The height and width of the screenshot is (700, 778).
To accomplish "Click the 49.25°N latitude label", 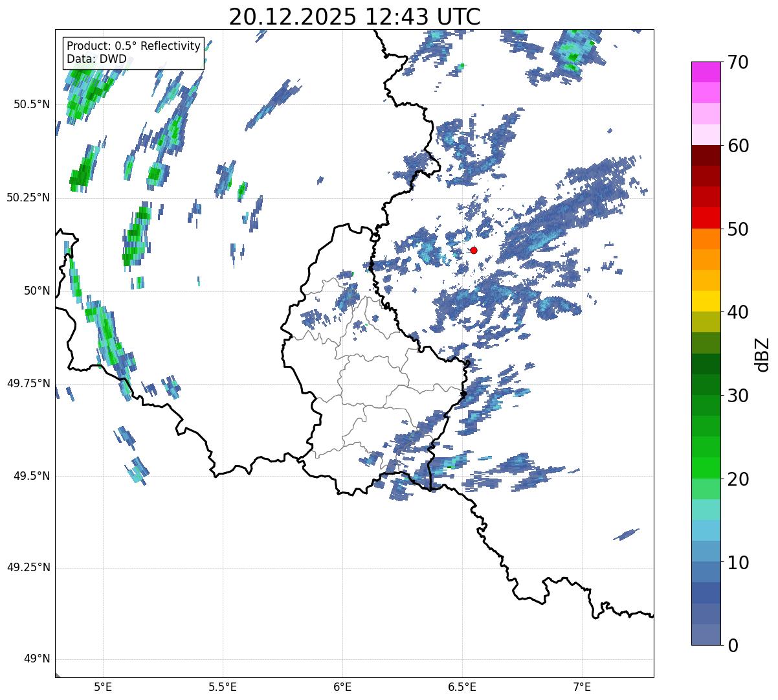I will tap(28, 568).
